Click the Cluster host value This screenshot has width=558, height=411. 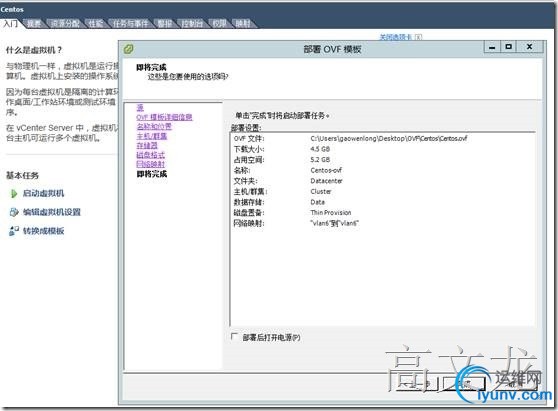pos(321,191)
